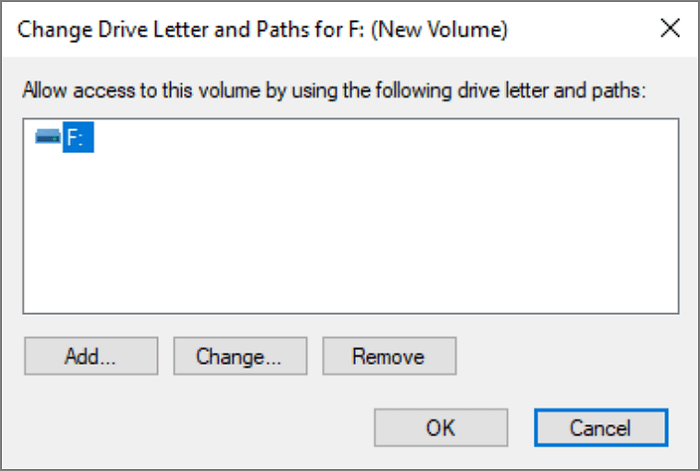Accept the settings by clicking OK
The width and height of the screenshot is (700, 471).
pos(440,427)
